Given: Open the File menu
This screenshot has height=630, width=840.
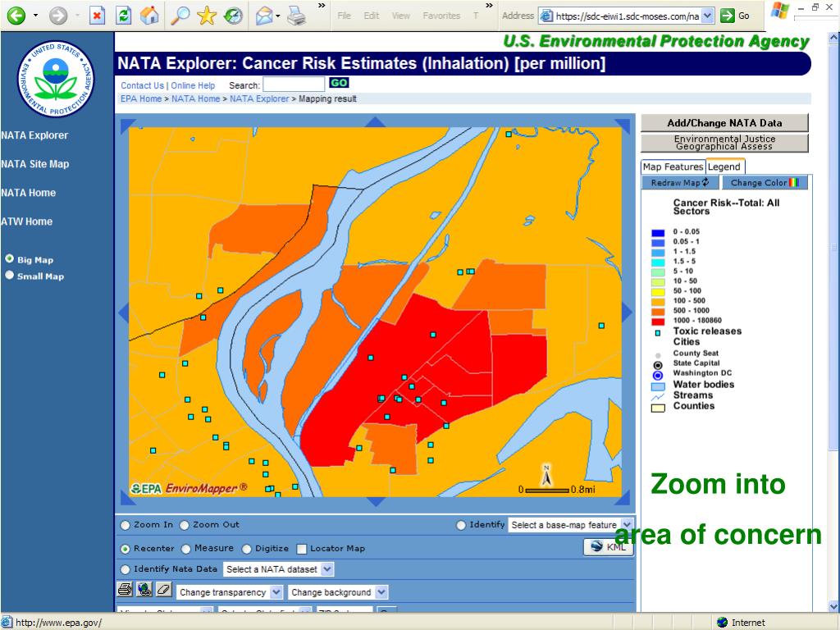Looking at the screenshot, I should coord(344,16).
